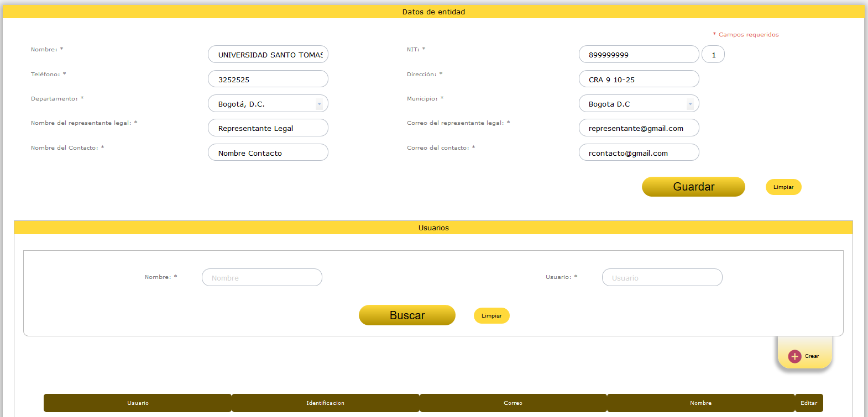Select the NIT verification digit box
The width and height of the screenshot is (868, 417).
(713, 55)
